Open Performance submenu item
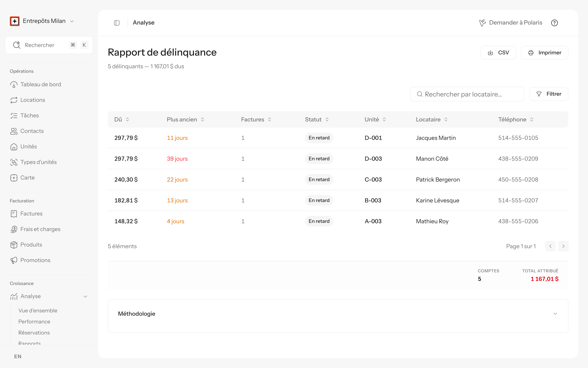The image size is (588, 368). pos(34,322)
